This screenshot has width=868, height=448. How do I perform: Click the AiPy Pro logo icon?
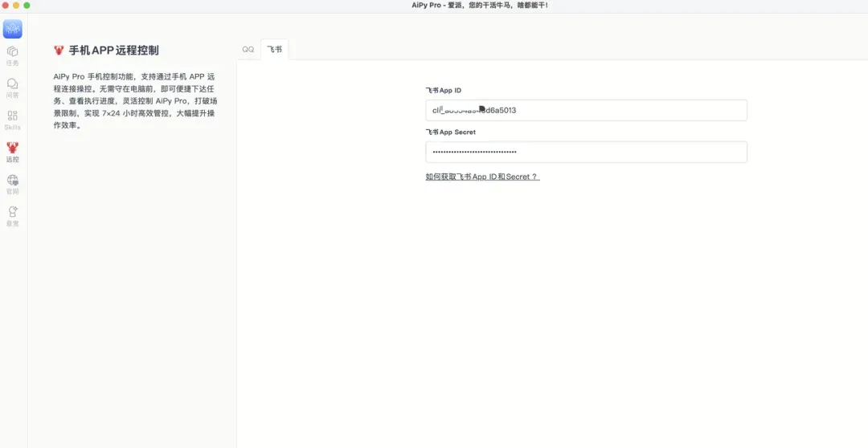pyautogui.click(x=12, y=29)
